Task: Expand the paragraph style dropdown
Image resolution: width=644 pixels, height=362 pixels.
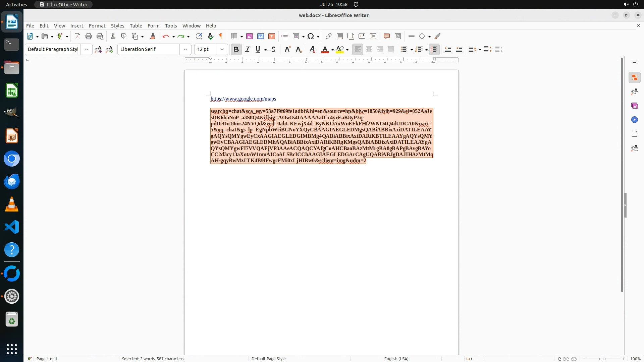Action: (86, 49)
